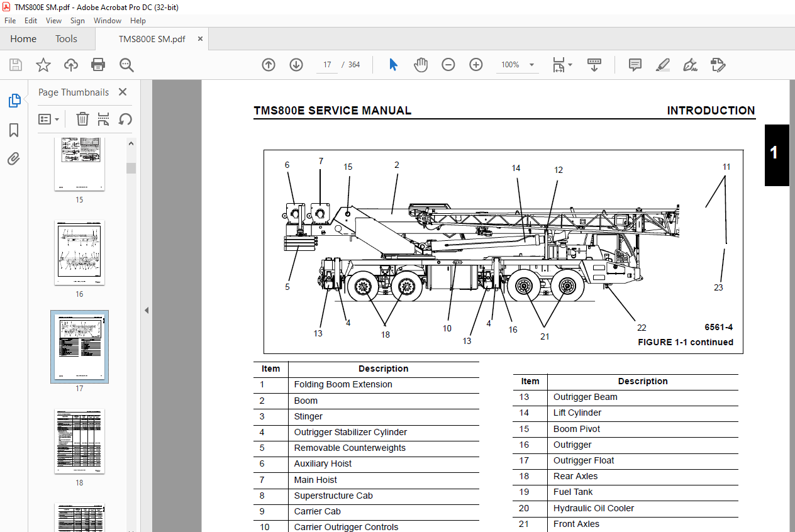795x532 pixels.
Task: Expand the thumbnail options menu dropdown
Action: click(49, 119)
